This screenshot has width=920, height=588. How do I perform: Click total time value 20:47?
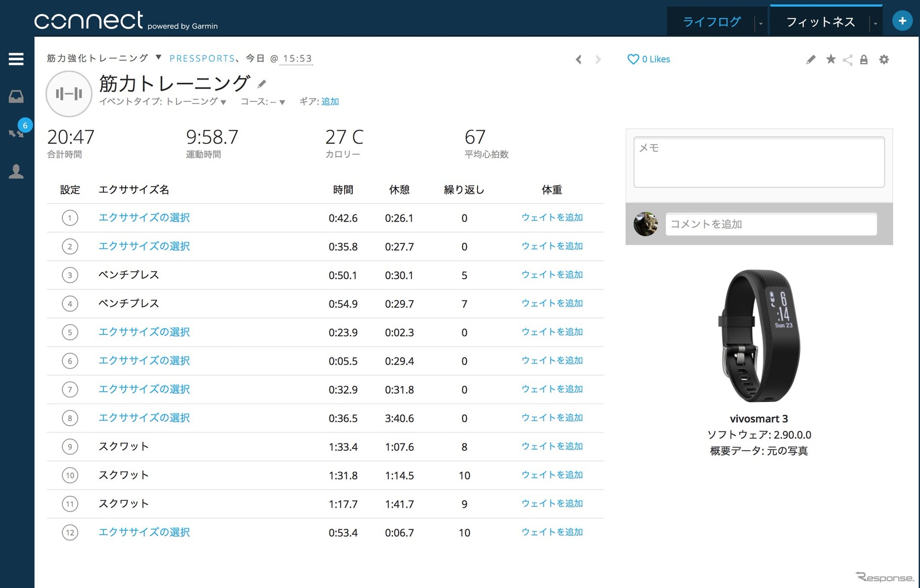pyautogui.click(x=71, y=137)
